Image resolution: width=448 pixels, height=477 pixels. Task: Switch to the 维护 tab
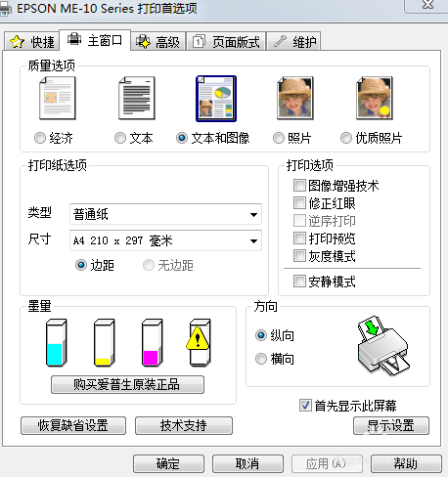tap(293, 42)
